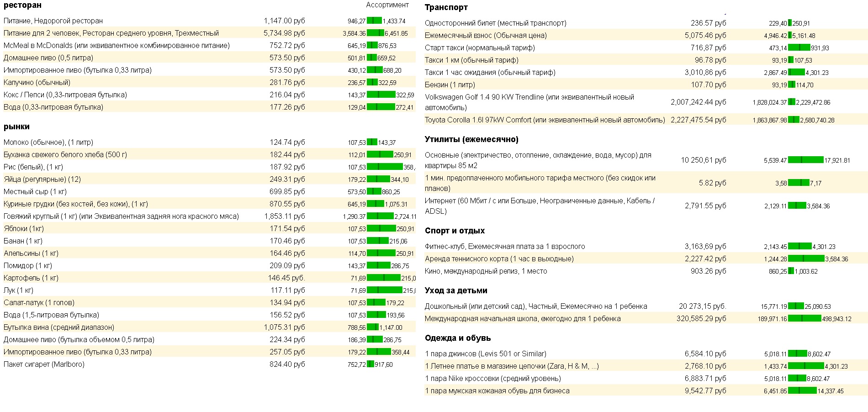This screenshot has height=412, width=868.
Task: Select the 'Яйца (регулярные) (12)' label
Action: [x=42, y=180]
